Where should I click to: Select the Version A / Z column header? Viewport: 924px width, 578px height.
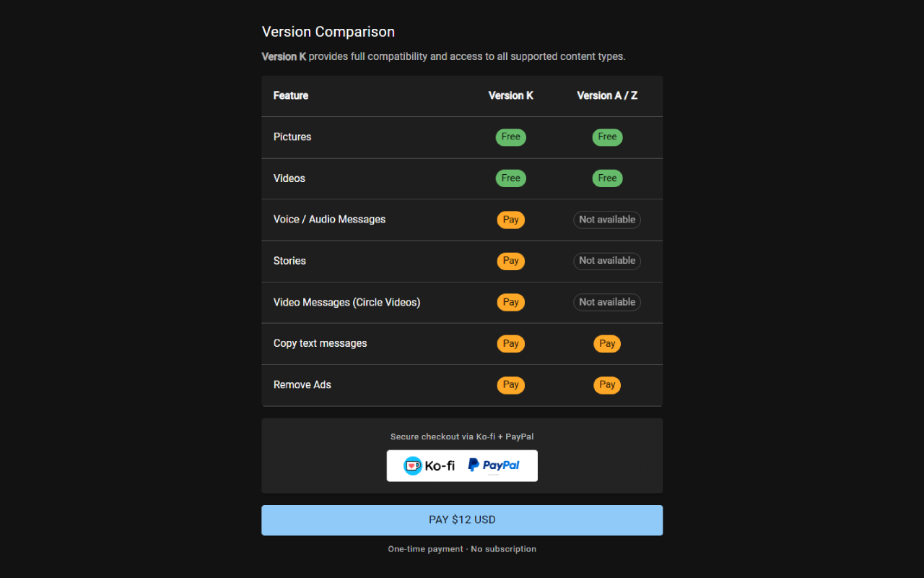607,95
